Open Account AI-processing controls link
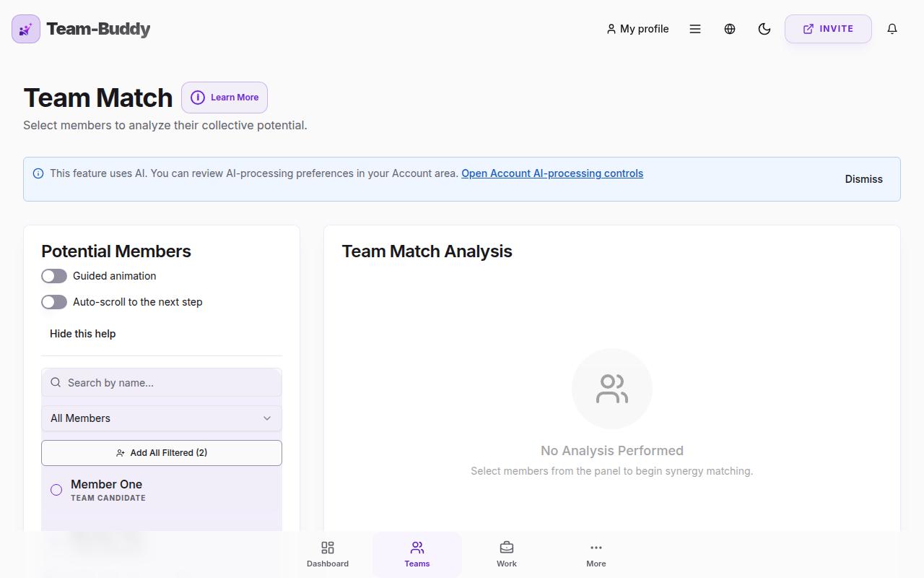The image size is (924, 578). point(552,173)
